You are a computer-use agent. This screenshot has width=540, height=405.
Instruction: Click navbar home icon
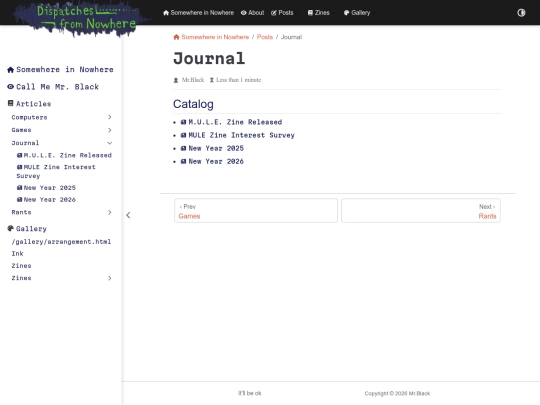coord(166,13)
